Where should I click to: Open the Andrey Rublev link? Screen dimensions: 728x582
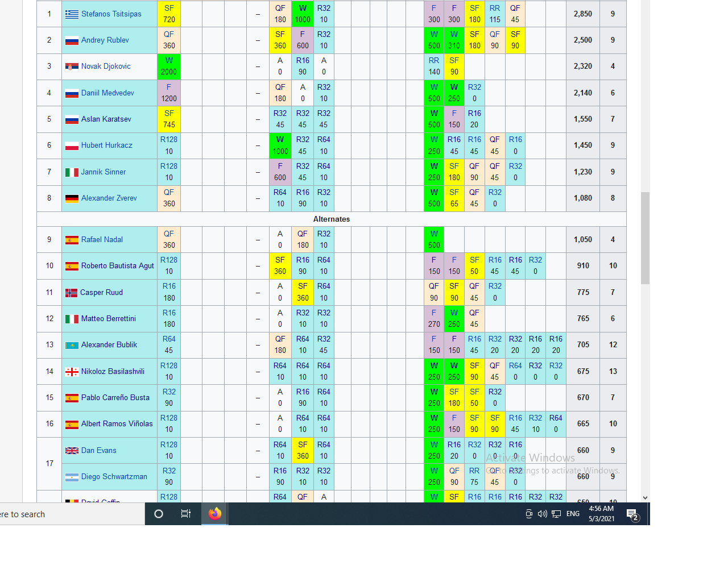105,40
